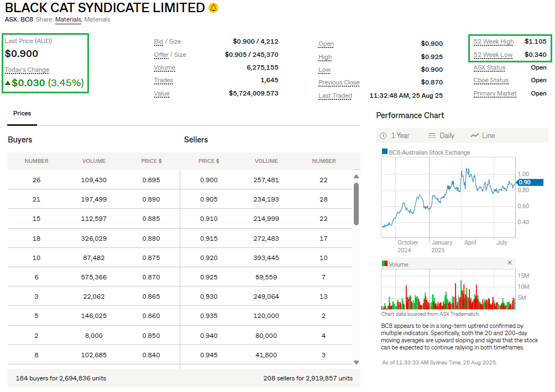555x392 pixels.
Task: Click the blue BC8 series legend swatch
Action: click(385, 152)
